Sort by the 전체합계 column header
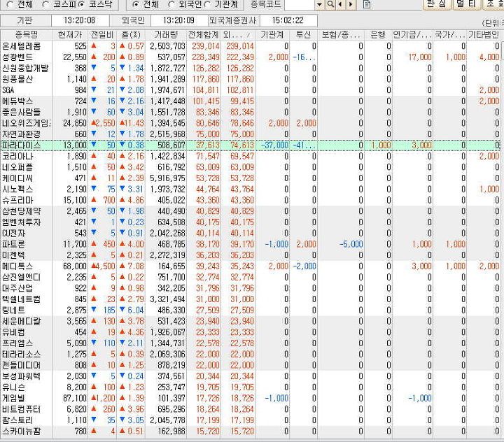 pyautogui.click(x=204, y=35)
